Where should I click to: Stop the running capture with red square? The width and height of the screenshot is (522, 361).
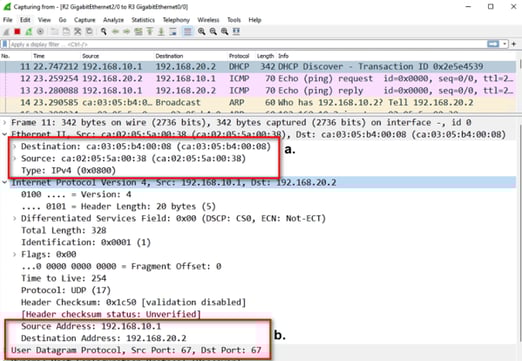coord(17,32)
